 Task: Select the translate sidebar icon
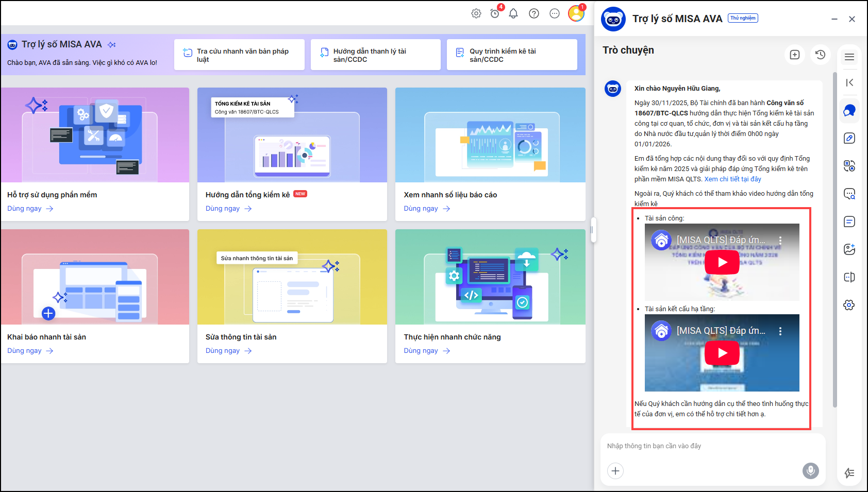pos(849,166)
